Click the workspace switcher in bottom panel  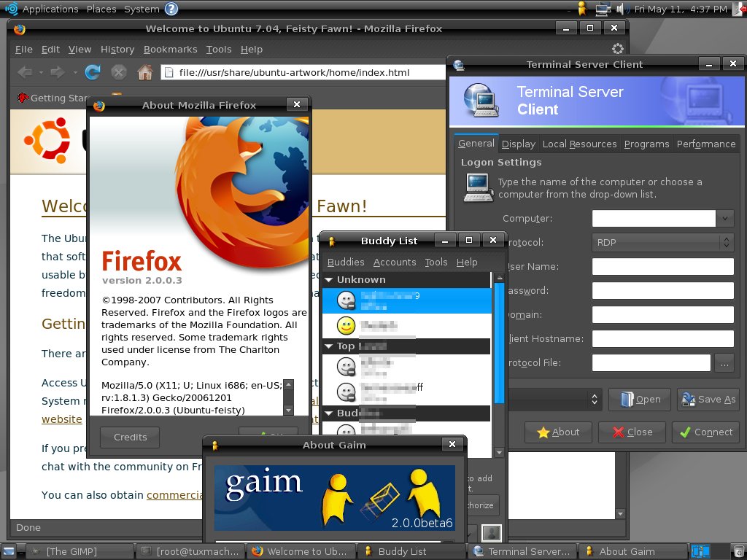[700, 551]
